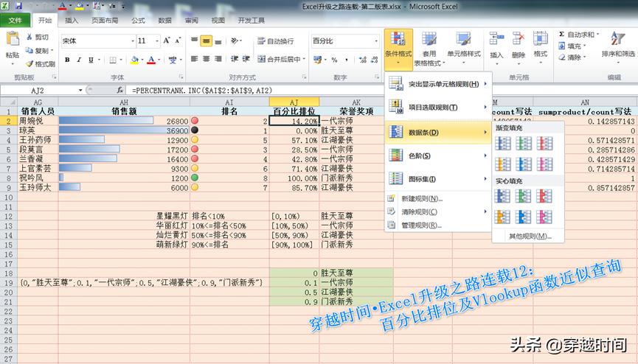Image resolution: width=638 pixels, height=364 pixels.
Task: Open the AutoSum (自动求和) dropdown arrow
Action: pyautogui.click(x=597, y=35)
